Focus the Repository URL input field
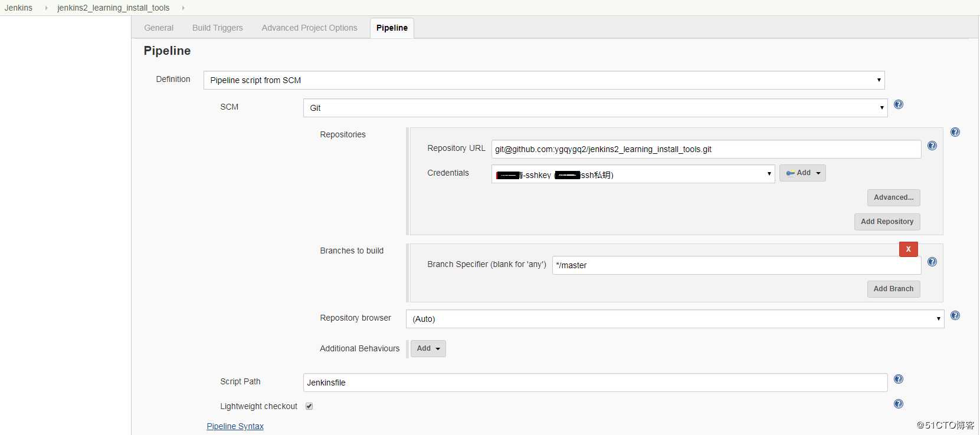This screenshot has width=980, height=435. coord(706,149)
